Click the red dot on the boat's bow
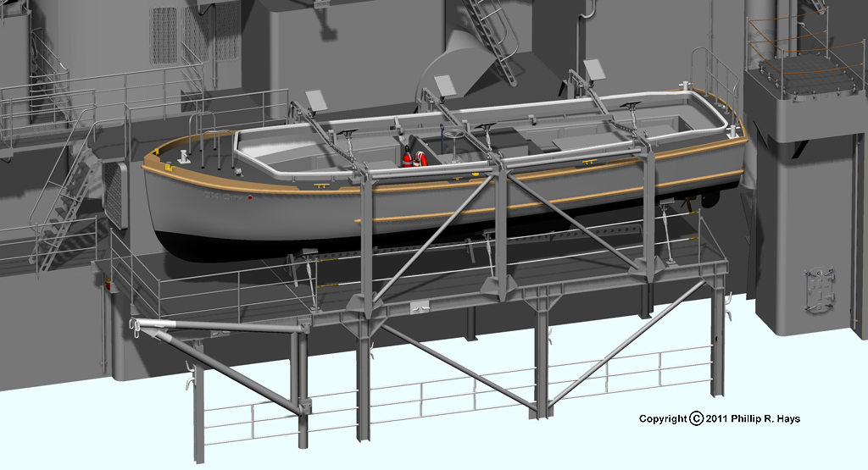 point(250,198)
